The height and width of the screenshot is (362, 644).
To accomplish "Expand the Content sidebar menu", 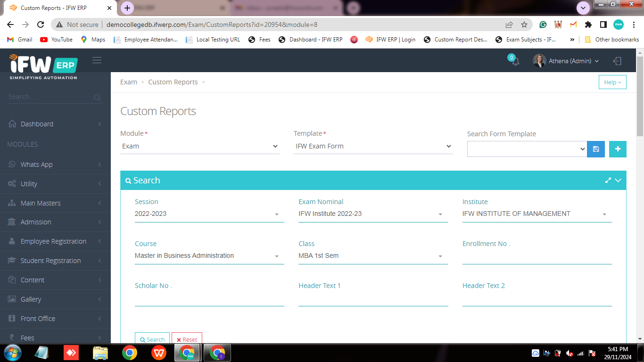I will coord(55,280).
